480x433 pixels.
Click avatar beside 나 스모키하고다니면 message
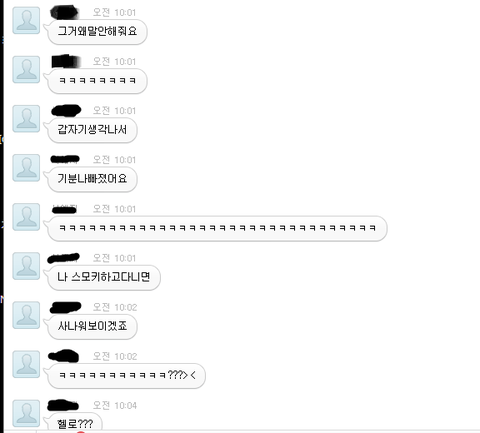[26, 266]
